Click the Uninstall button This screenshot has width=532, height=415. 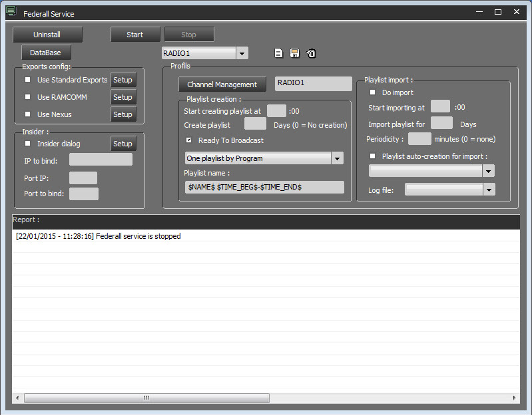point(47,35)
